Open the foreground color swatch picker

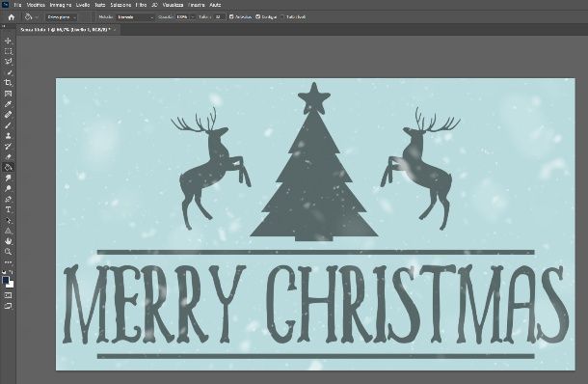click(x=5, y=280)
